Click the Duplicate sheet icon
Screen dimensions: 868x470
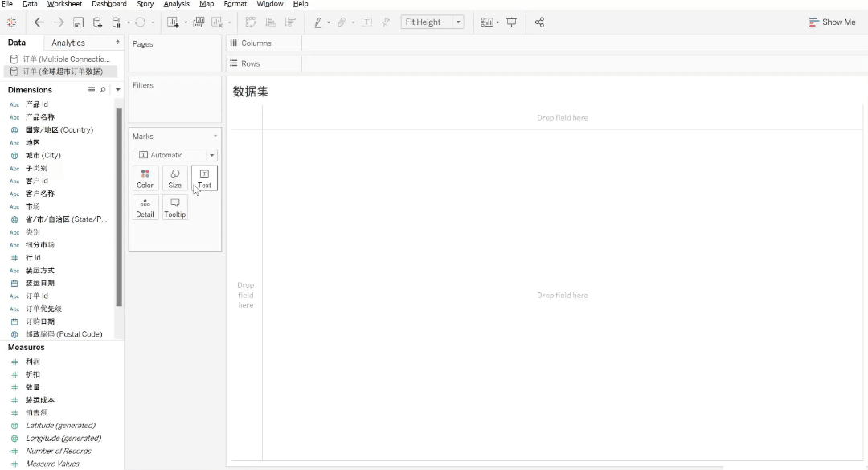[199, 22]
